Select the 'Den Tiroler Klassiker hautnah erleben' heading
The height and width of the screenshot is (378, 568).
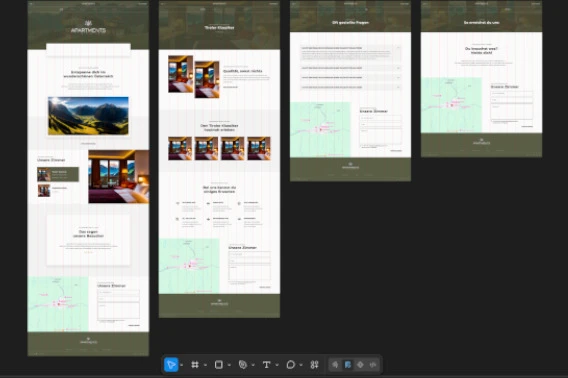[219, 128]
